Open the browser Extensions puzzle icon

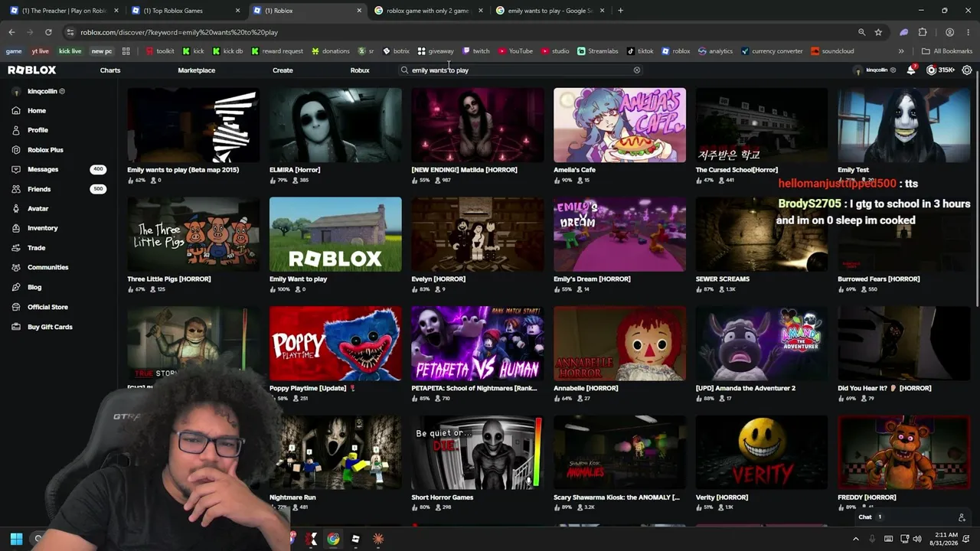923,32
